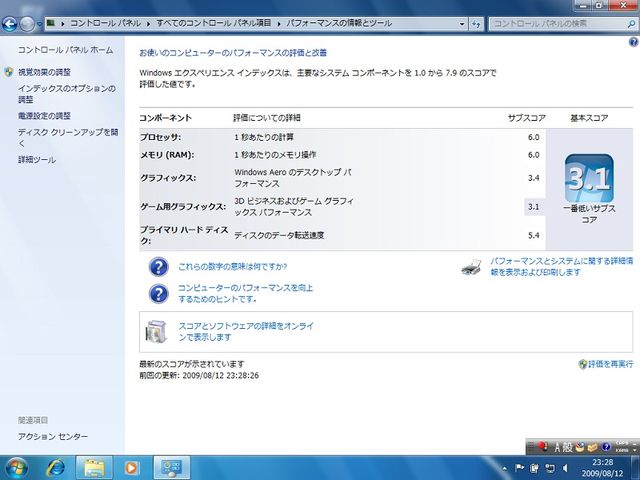Open 電源設定の調整 sidebar link
Screen dimensions: 640x480
tap(44, 116)
